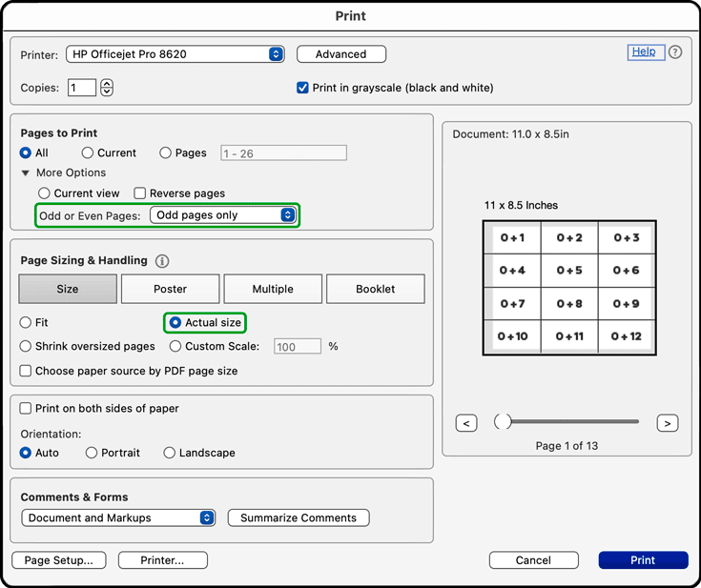Click the help question mark icon
Viewport: 701px width, 588px height.
(675, 52)
